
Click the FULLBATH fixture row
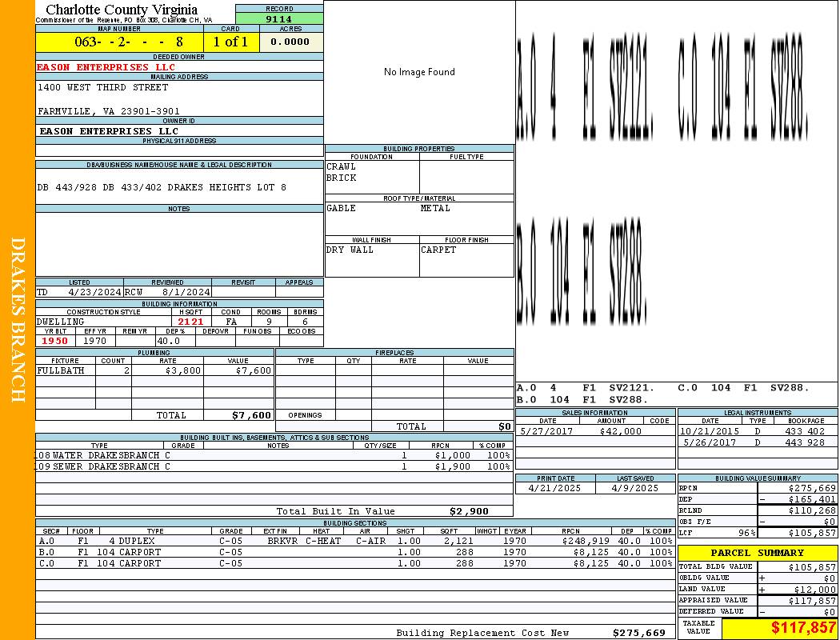[155, 370]
